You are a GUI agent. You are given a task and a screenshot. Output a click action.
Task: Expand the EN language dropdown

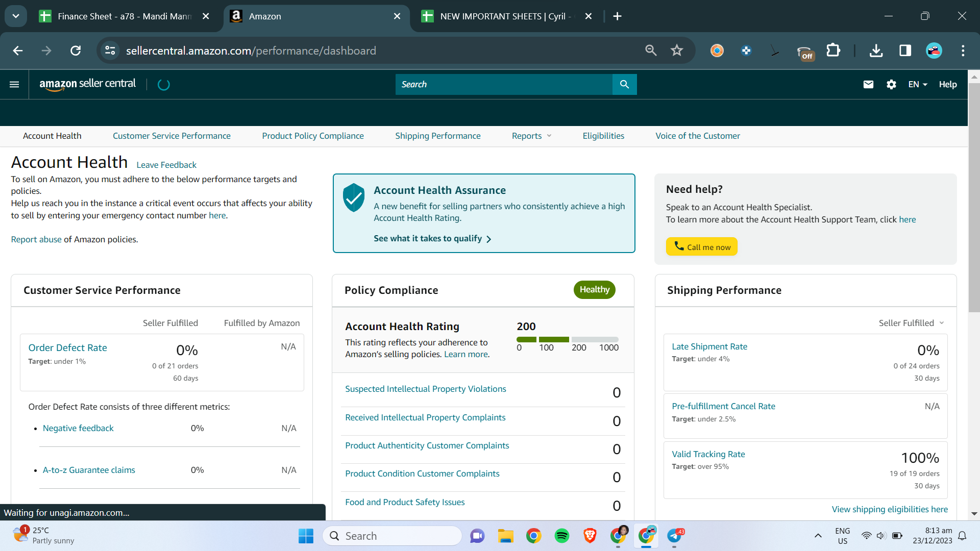point(918,85)
